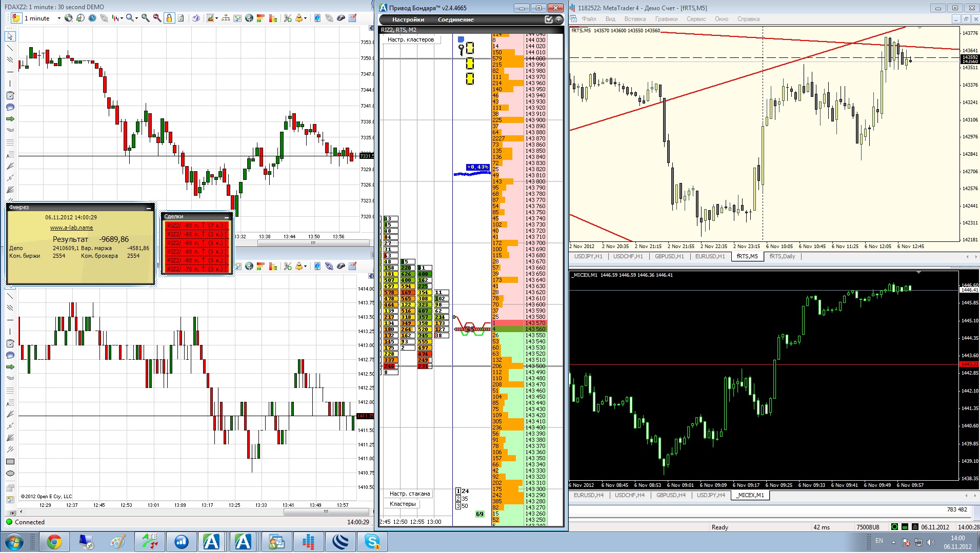Open Skype from the taskbar
The height and width of the screenshot is (553, 980).
(x=372, y=542)
